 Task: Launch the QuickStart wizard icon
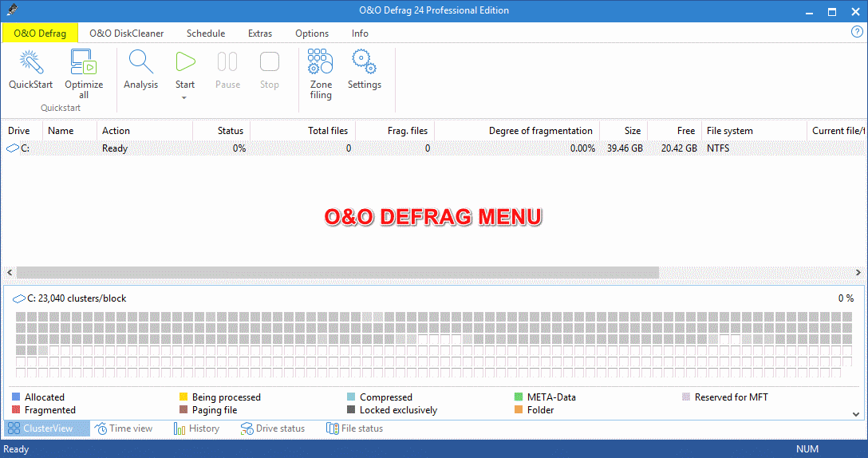[x=31, y=62]
